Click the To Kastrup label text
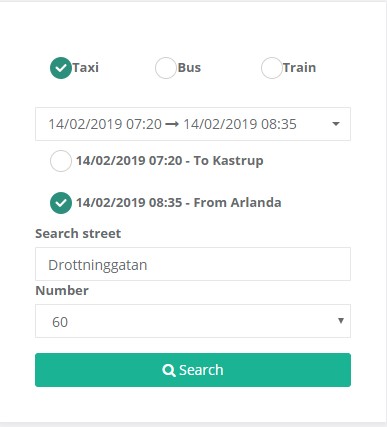387x427 pixels. pos(229,161)
